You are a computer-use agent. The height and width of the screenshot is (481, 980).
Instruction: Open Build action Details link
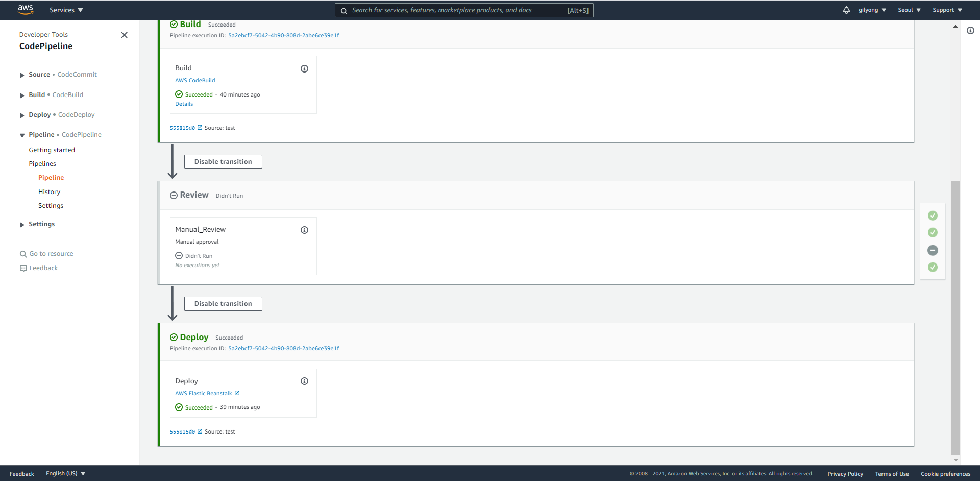pos(184,104)
